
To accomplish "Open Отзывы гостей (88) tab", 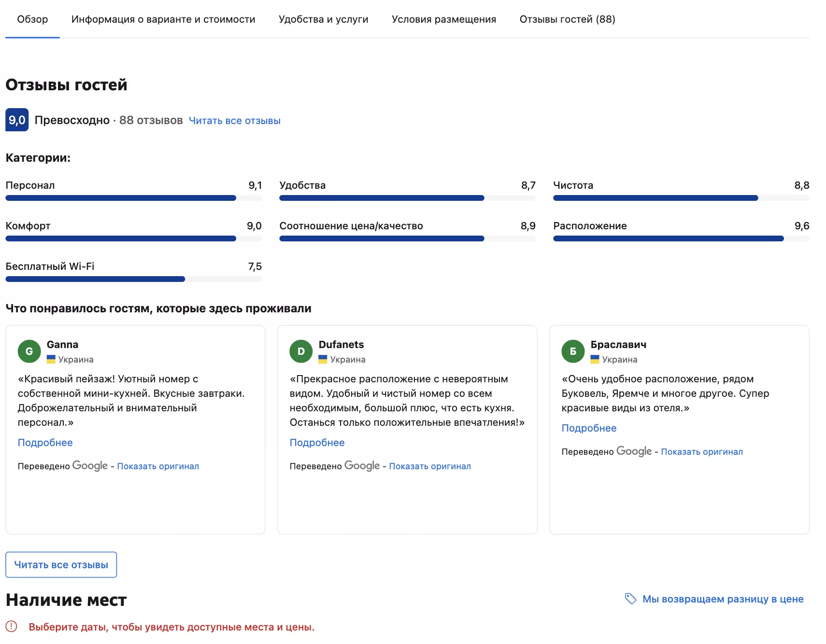I will point(567,19).
